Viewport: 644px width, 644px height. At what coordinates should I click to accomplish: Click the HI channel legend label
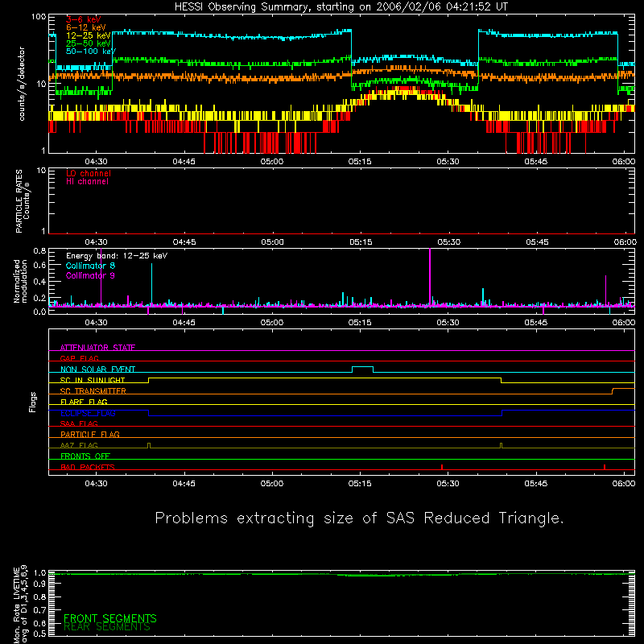(x=87, y=182)
